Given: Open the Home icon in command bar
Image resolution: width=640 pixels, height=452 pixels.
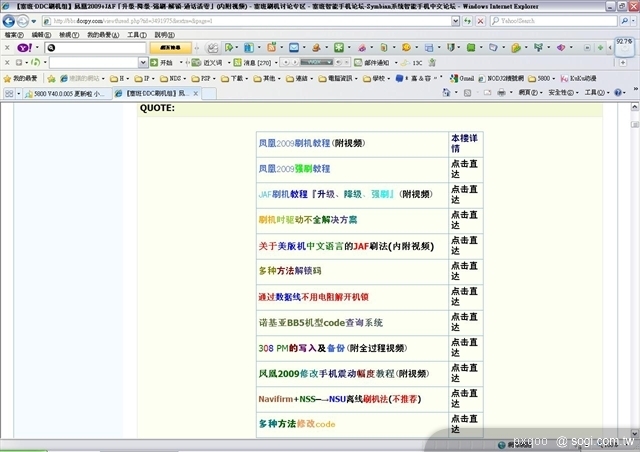Looking at the screenshot, I should 446,93.
